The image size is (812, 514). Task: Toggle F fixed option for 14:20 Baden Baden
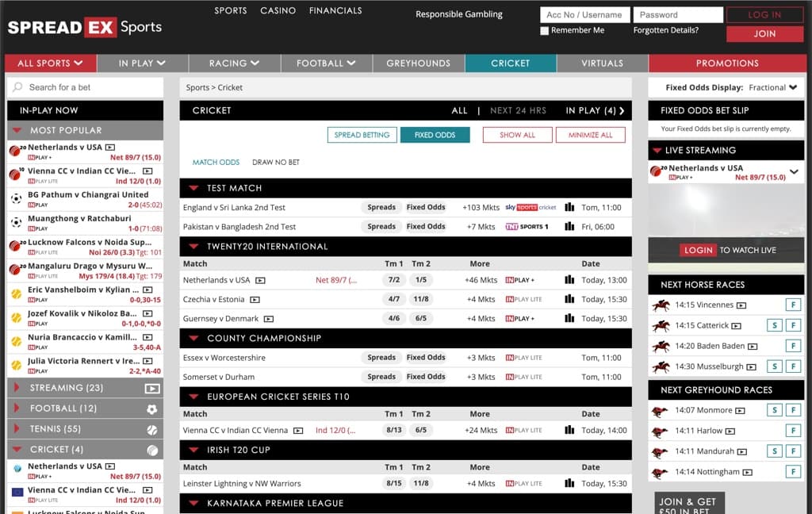[793, 346]
